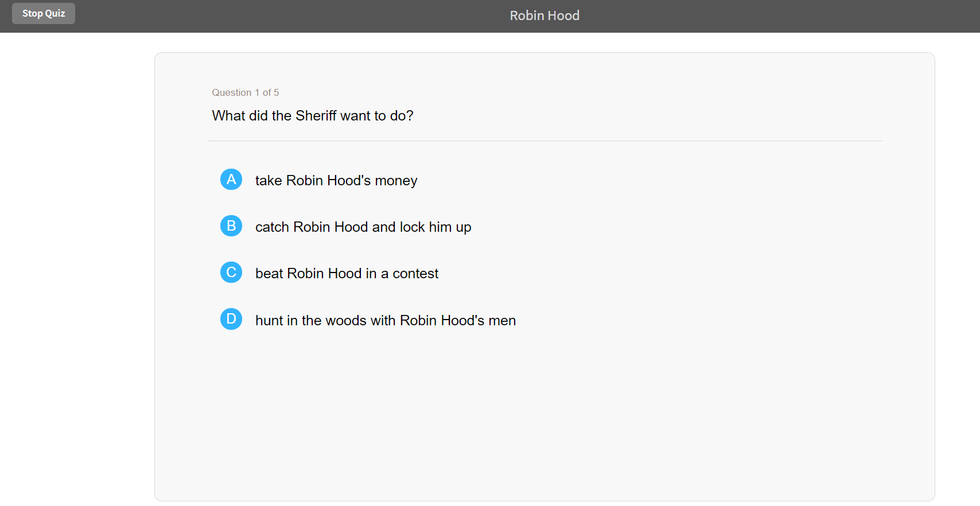Image resolution: width=980 pixels, height=506 pixels.
Task: Click the Question 1 of 5 label
Action: coord(246,92)
